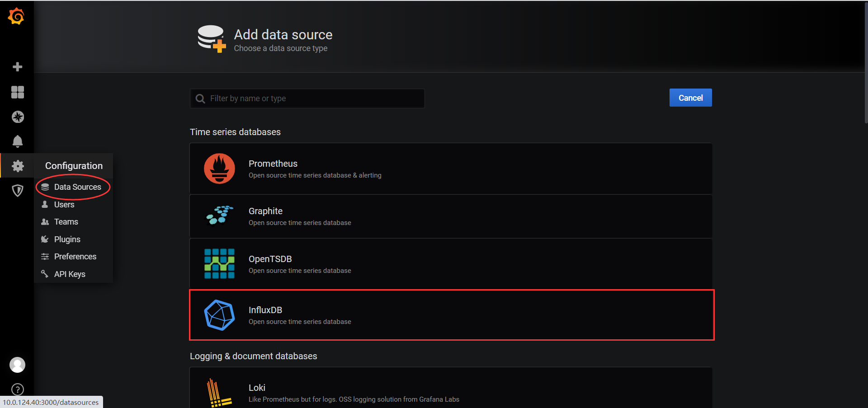Open the user profile avatar
This screenshot has width=868, height=408.
[x=18, y=365]
